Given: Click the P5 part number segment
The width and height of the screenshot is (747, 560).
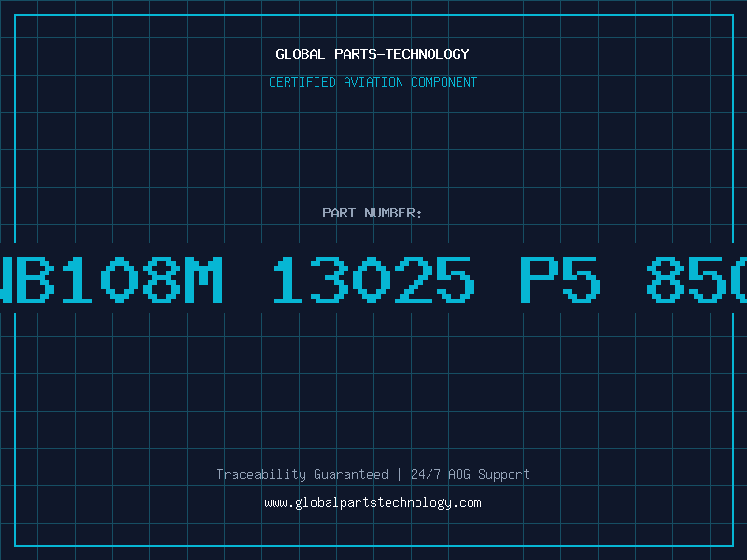Looking at the screenshot, I should pos(561,279).
